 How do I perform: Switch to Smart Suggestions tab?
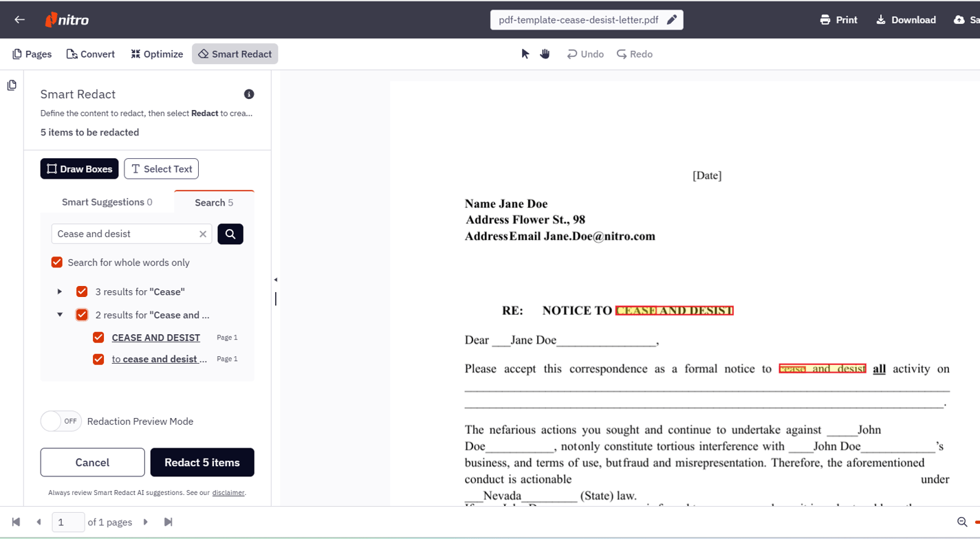pos(107,202)
